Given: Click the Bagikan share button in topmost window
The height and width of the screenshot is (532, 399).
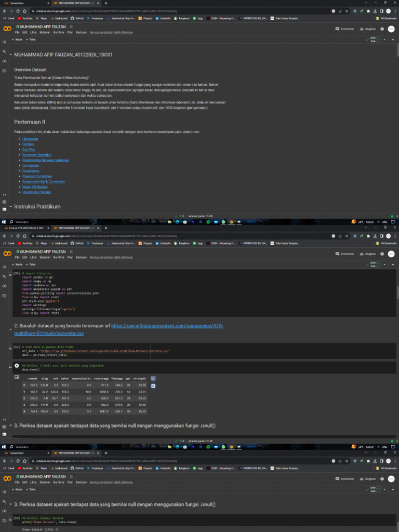Looking at the screenshot, I should [368, 29].
